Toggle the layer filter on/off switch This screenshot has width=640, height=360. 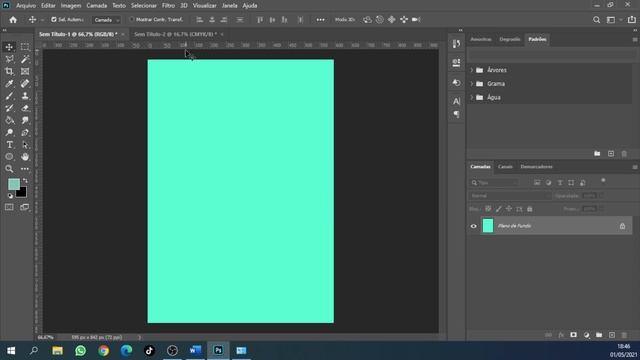(603, 181)
